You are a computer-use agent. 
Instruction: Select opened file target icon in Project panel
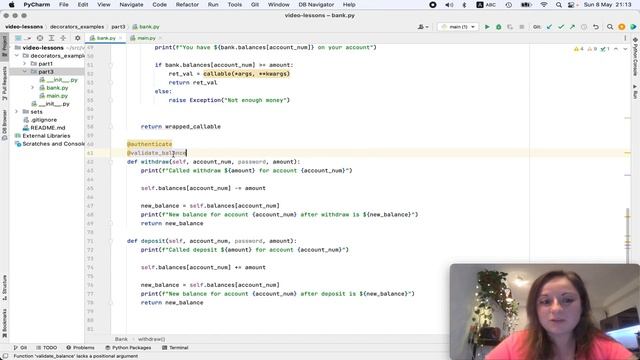tap(40, 38)
